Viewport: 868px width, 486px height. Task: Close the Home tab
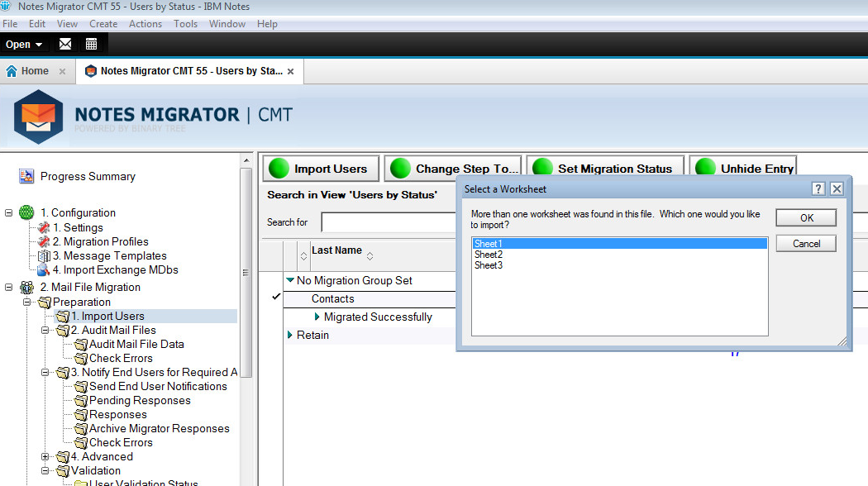click(x=62, y=71)
